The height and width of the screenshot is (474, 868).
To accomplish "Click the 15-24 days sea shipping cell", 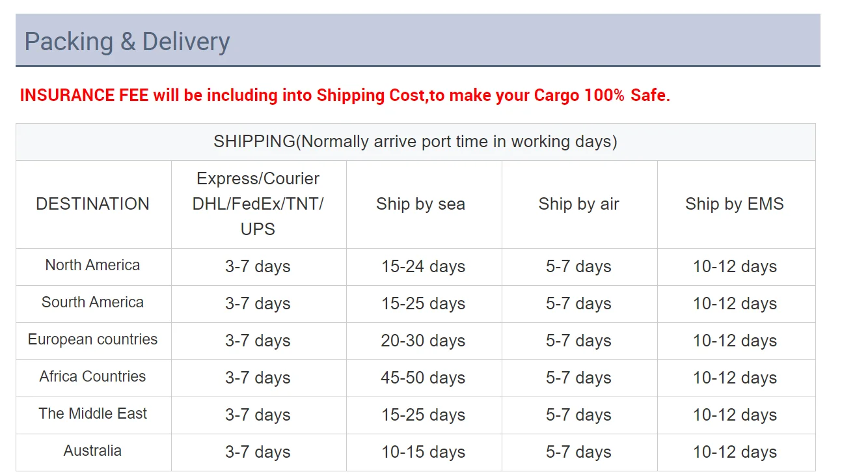I will (x=423, y=267).
